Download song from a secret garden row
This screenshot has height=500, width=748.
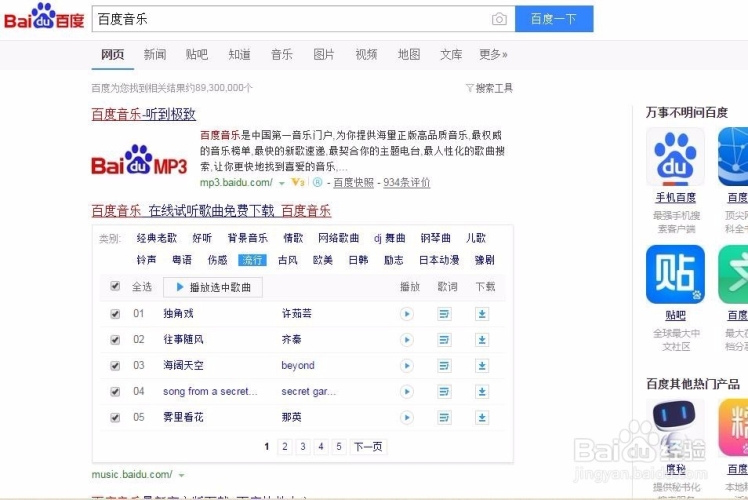pos(482,392)
